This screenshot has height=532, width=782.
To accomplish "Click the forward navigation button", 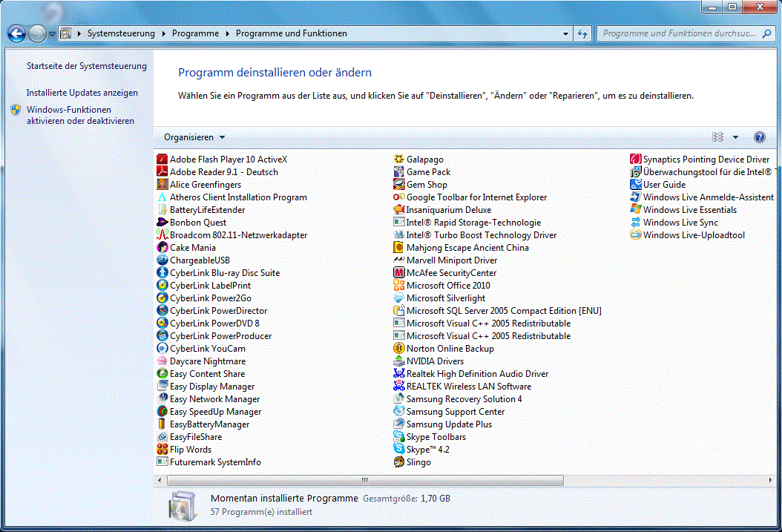I will 37,33.
